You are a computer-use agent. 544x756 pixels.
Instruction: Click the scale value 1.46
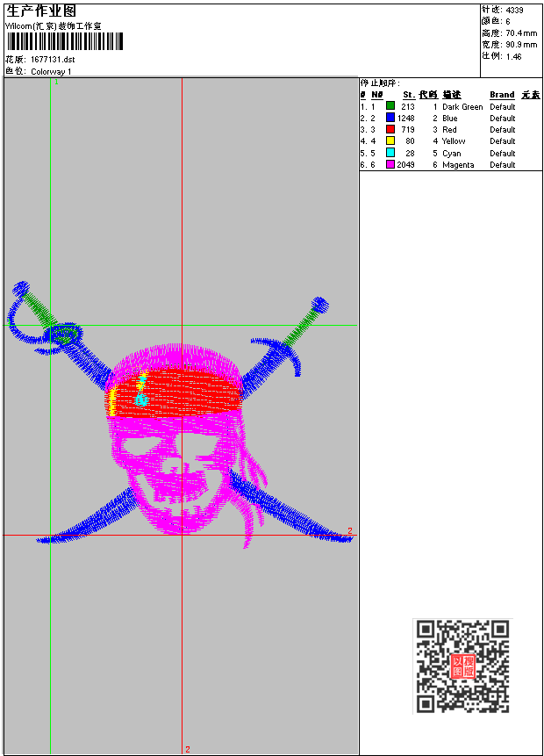tap(513, 56)
